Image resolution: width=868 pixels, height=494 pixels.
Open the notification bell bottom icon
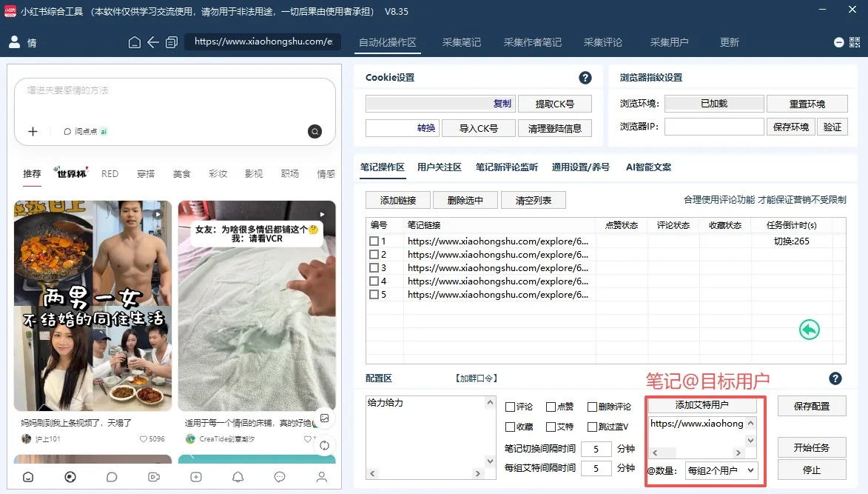pos(238,477)
